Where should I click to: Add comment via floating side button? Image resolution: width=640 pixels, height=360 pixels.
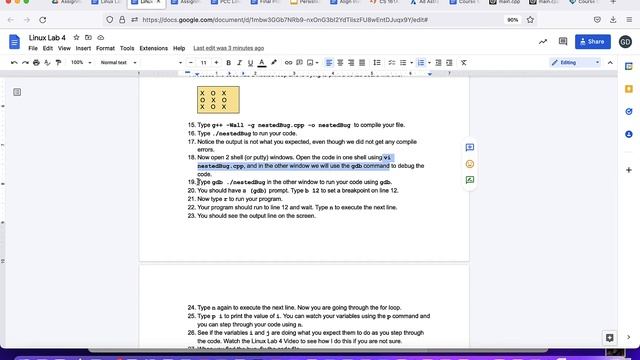tap(470, 147)
